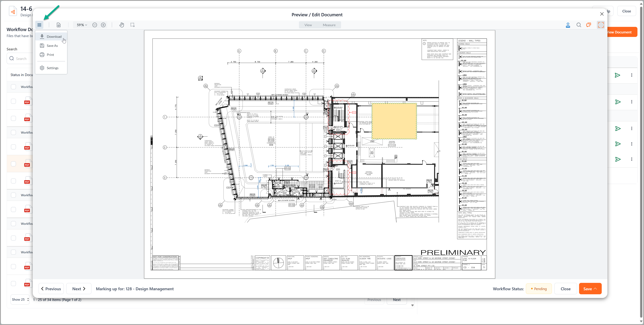Go to Previous document in dialog
This screenshot has height=325, width=644.
click(51, 289)
